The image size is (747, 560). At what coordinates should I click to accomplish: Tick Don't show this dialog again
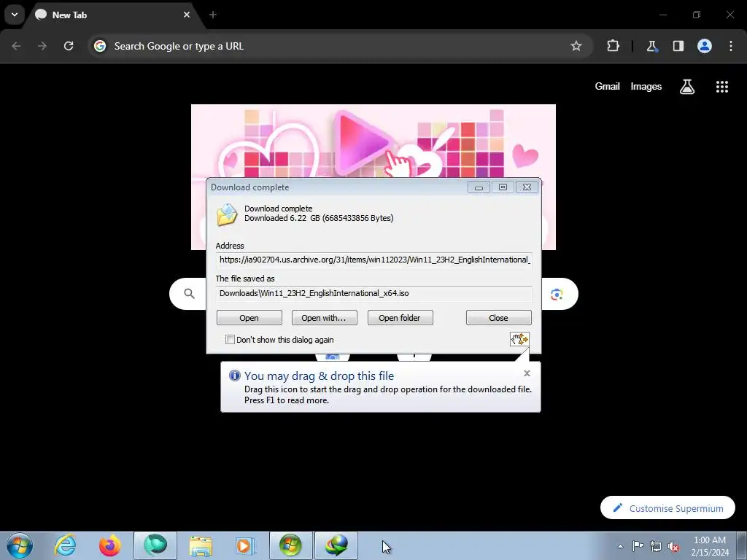[230, 340]
